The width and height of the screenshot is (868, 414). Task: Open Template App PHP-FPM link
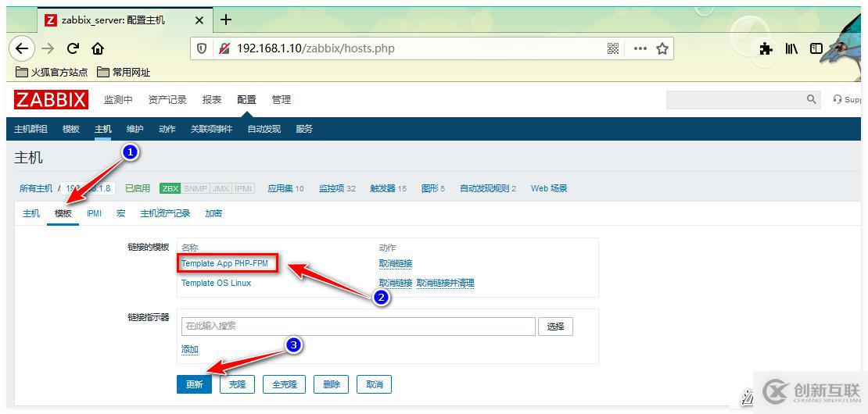(224, 264)
